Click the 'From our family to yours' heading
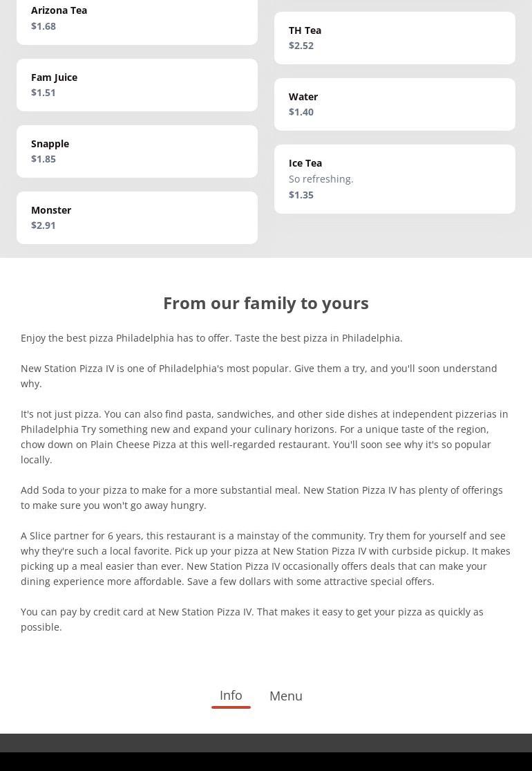532x771 pixels. tap(266, 303)
